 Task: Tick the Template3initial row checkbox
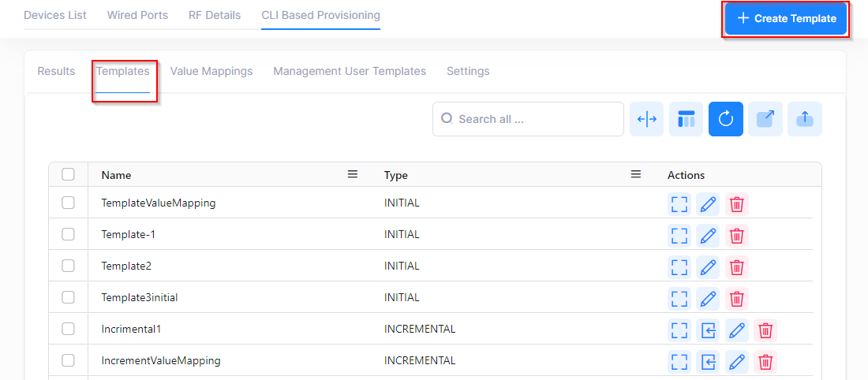tap(68, 297)
